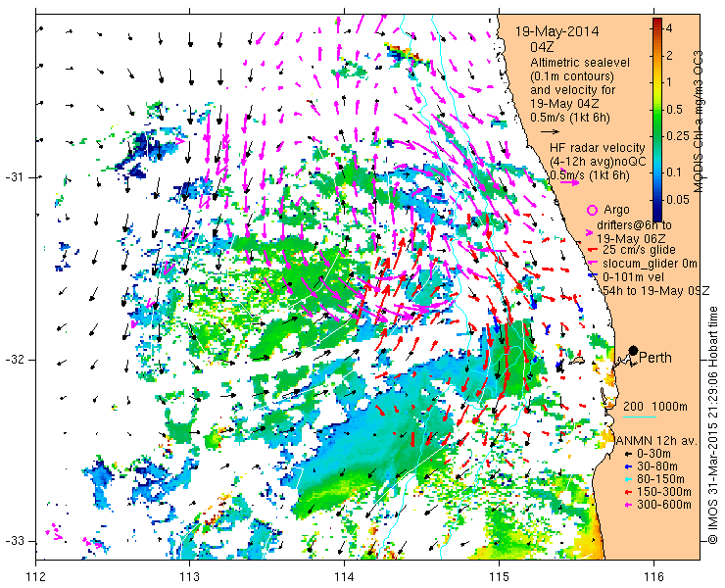Screen dimensions: 725x588
Task: Click the color bar value 0.5
Action: (x=675, y=109)
